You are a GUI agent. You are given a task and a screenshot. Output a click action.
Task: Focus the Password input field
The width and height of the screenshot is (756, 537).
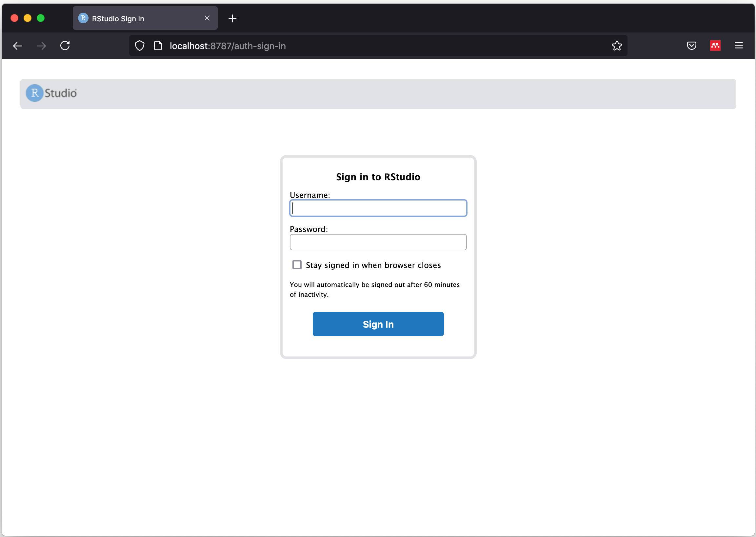[x=378, y=242]
